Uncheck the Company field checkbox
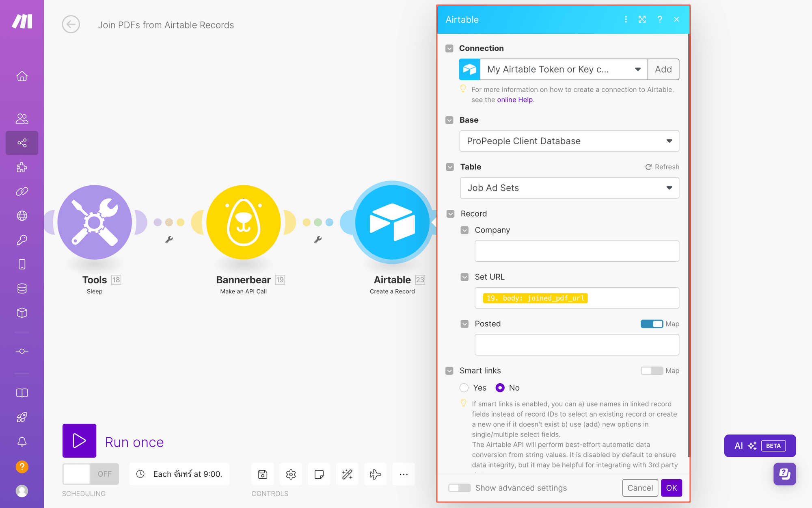 coord(464,230)
